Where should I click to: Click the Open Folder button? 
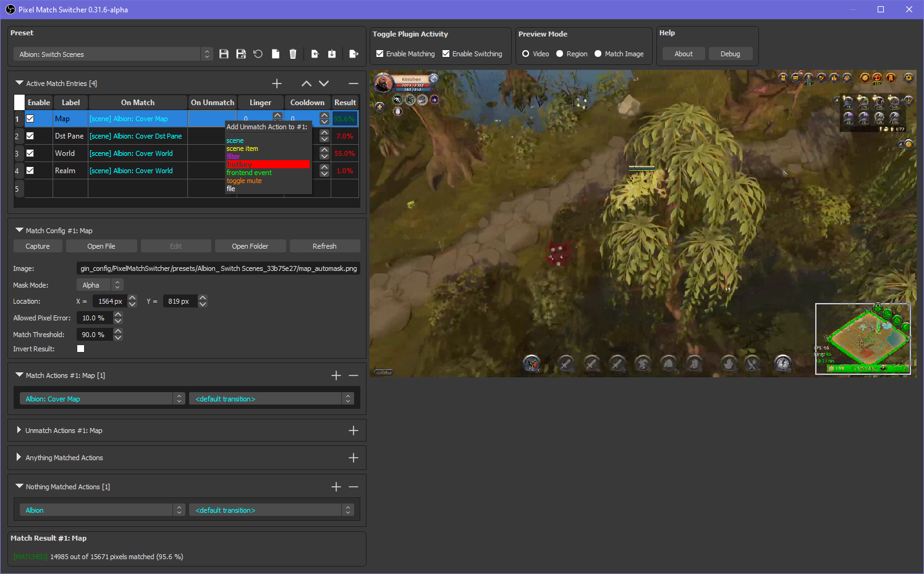pyautogui.click(x=250, y=246)
